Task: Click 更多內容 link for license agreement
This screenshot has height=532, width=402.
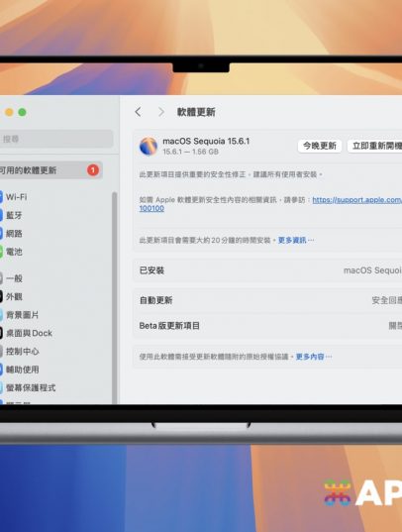Action: 310,357
